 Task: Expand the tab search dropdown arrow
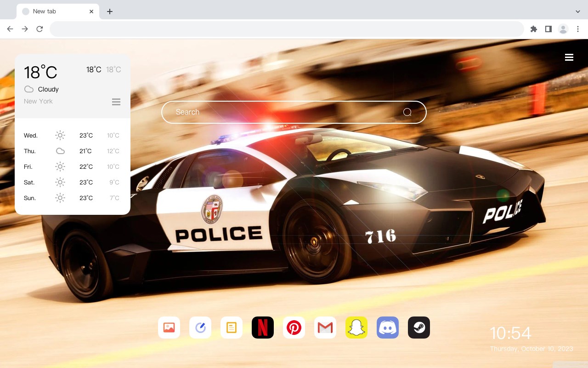(578, 11)
